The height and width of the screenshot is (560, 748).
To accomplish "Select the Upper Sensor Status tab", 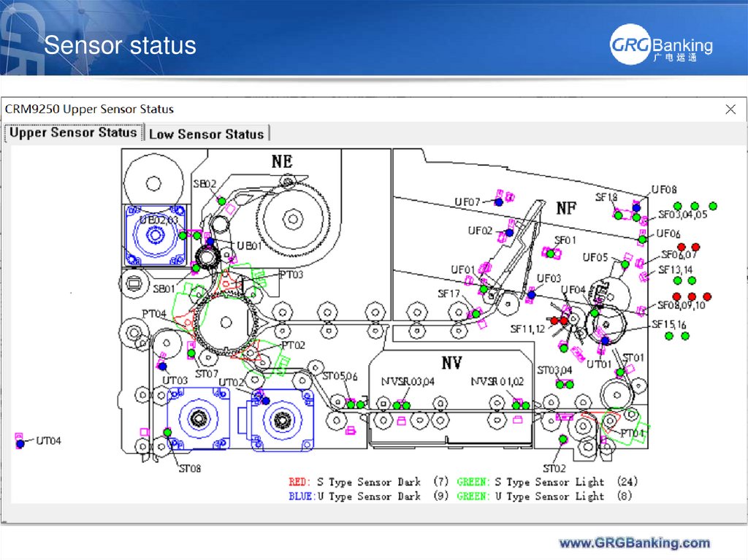I will click(72, 132).
